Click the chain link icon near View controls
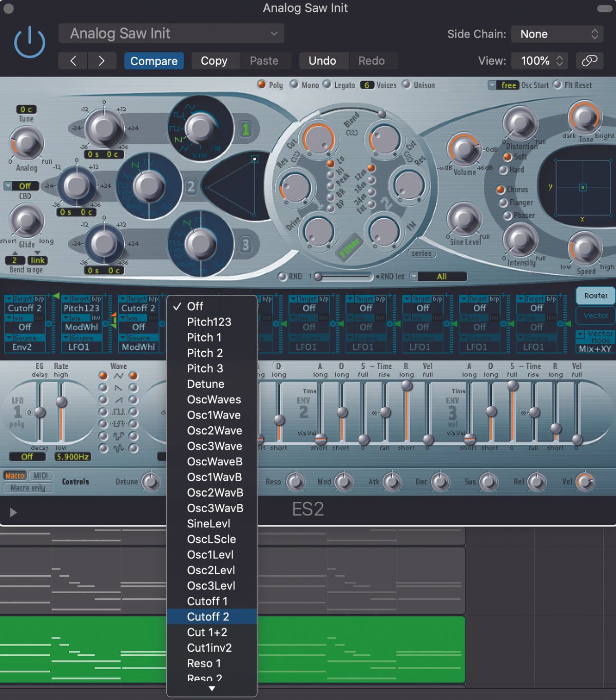 pyautogui.click(x=589, y=61)
